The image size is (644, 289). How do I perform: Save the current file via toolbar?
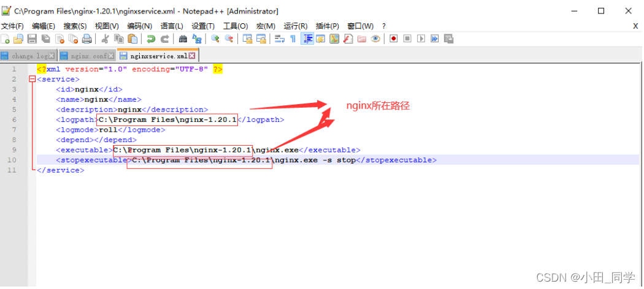32,39
